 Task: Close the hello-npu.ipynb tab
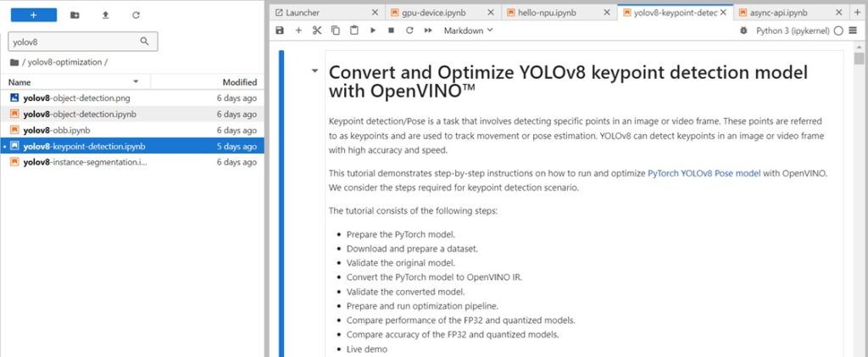pyautogui.click(x=607, y=12)
